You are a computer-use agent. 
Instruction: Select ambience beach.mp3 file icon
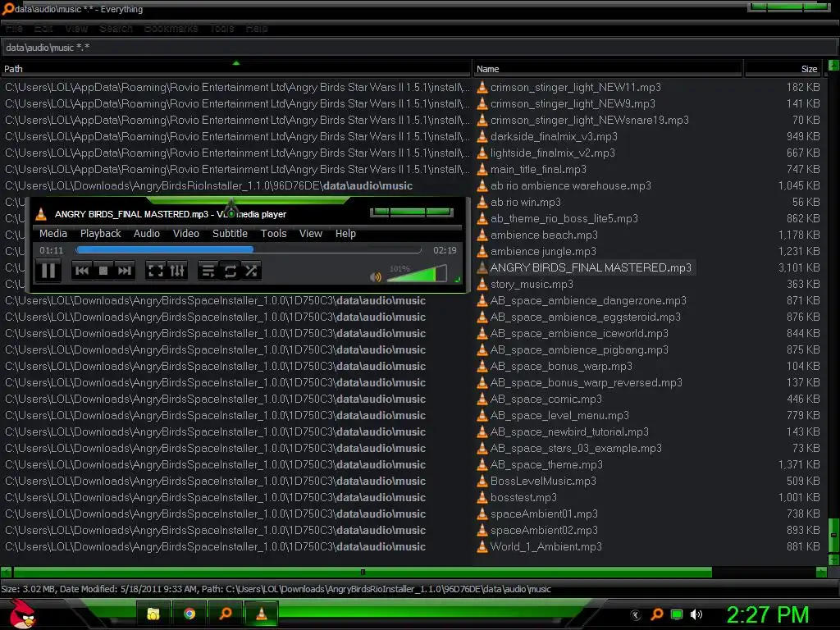482,235
